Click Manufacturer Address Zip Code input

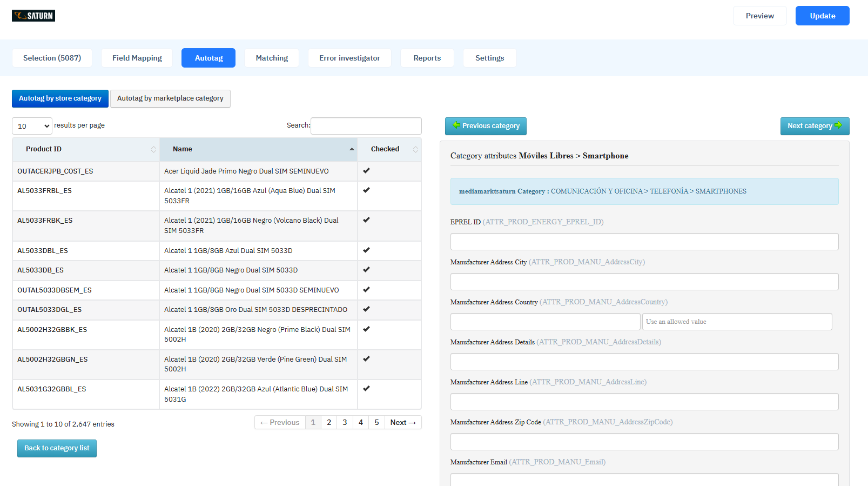tap(644, 442)
